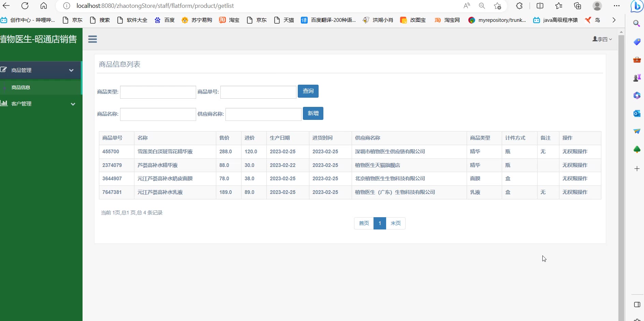Image resolution: width=644 pixels, height=321 pixels.
Task: Click the 新增 add button
Action: (313, 113)
